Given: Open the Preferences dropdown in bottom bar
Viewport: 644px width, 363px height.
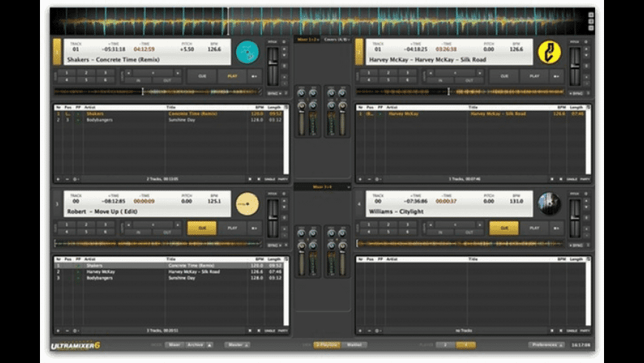Looking at the screenshot, I should [x=547, y=344].
